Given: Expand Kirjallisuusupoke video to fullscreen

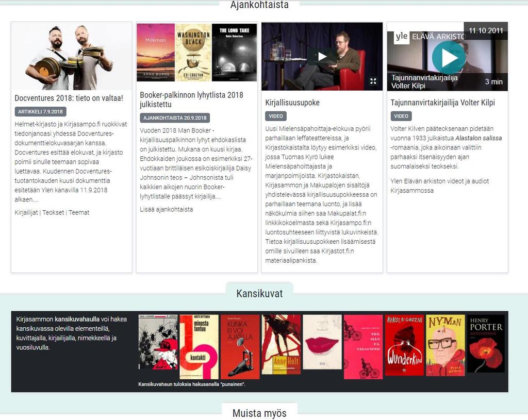Looking at the screenshot, I should coord(373,81).
